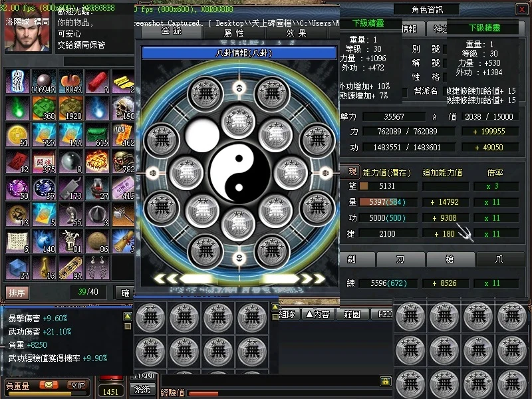
Task: Click the VIP button
Action: 78,385
